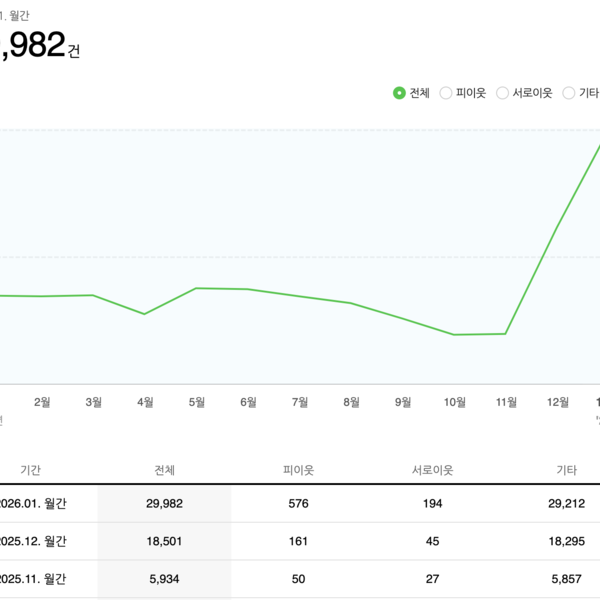Click the 서로이웃 column header in table
Screen dimensions: 600x600
click(432, 470)
